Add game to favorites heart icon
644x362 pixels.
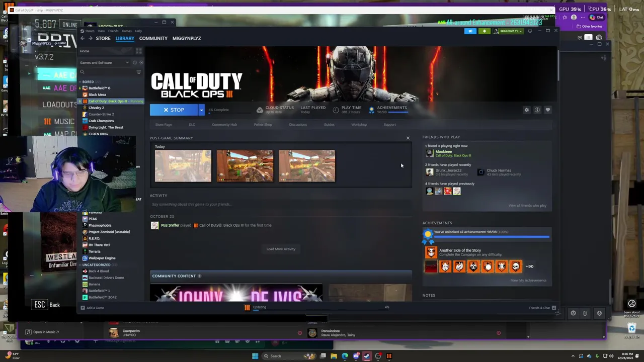click(548, 110)
